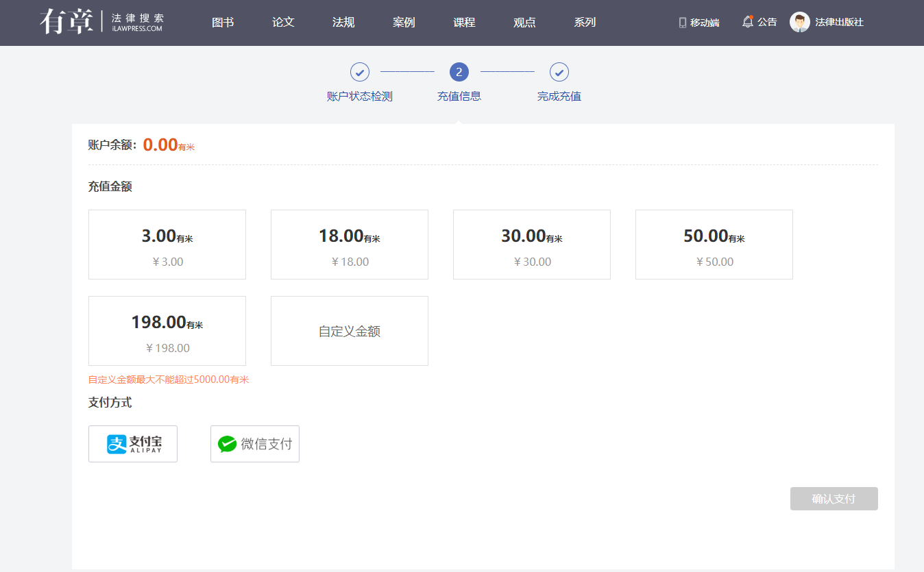Click the step 2 充值信息 circle

click(459, 72)
